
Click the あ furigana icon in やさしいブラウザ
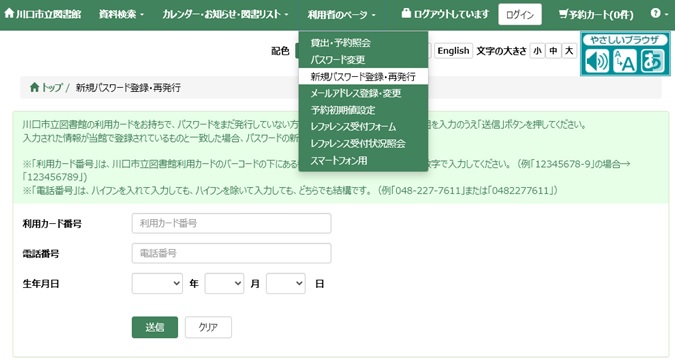pos(653,61)
